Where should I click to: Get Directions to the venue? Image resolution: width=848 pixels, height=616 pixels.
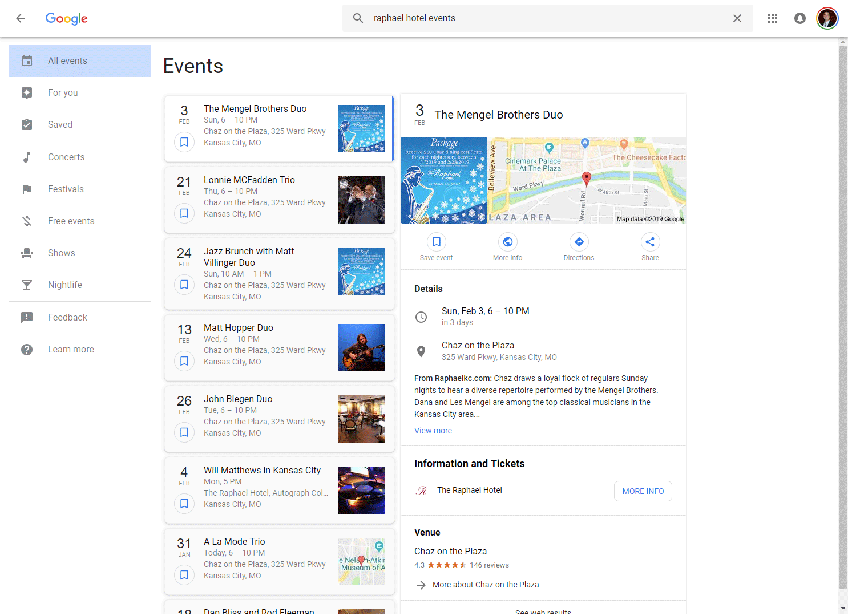coord(579,242)
